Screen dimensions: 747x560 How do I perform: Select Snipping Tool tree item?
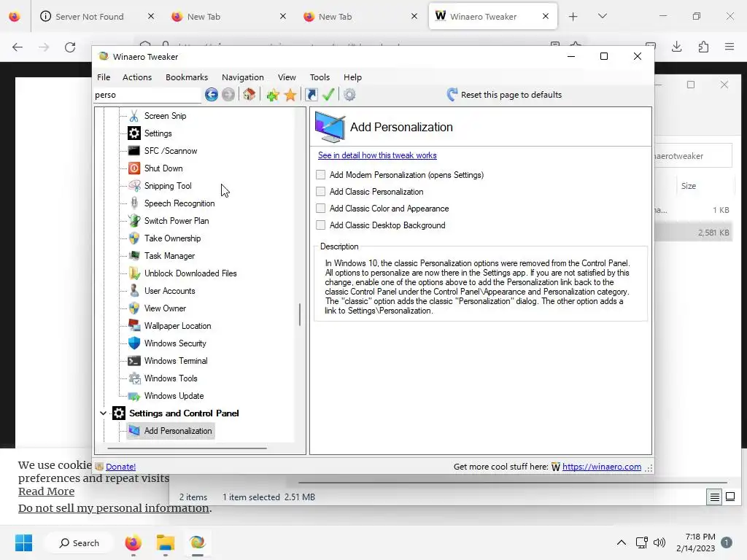click(168, 186)
